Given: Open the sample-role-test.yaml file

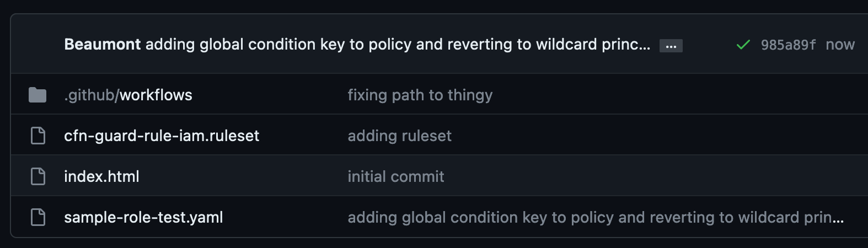Looking at the screenshot, I should (x=143, y=217).
